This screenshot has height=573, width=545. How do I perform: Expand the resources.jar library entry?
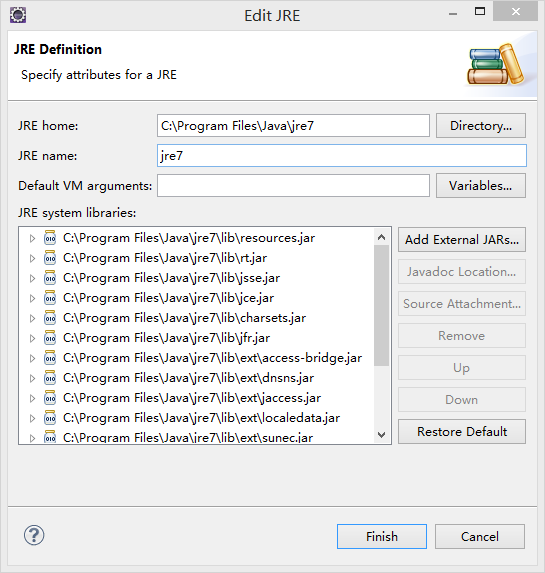click(32, 239)
